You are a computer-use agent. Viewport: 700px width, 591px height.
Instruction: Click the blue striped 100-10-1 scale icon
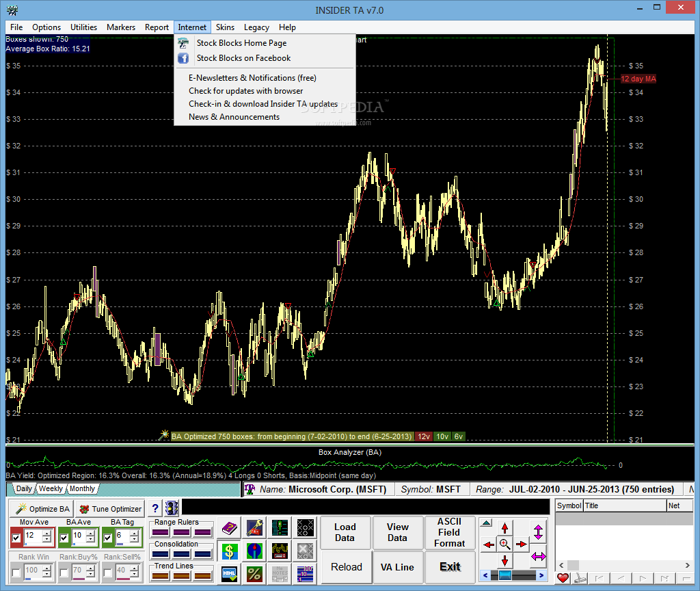(x=306, y=574)
